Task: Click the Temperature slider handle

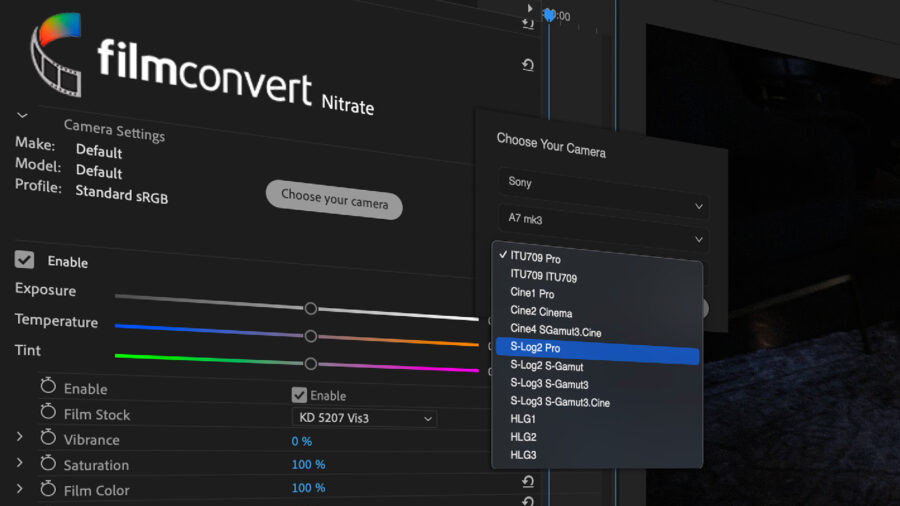Action: [x=311, y=336]
